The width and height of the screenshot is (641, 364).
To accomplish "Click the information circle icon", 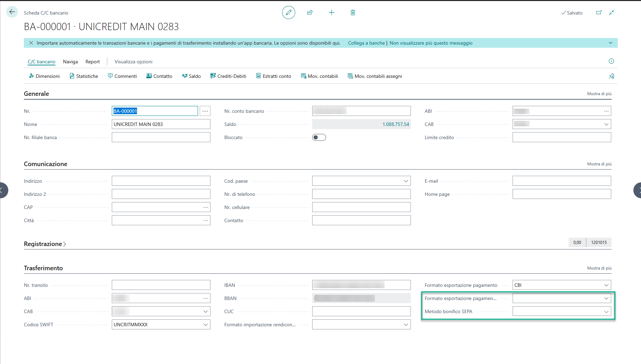I will point(611,61).
